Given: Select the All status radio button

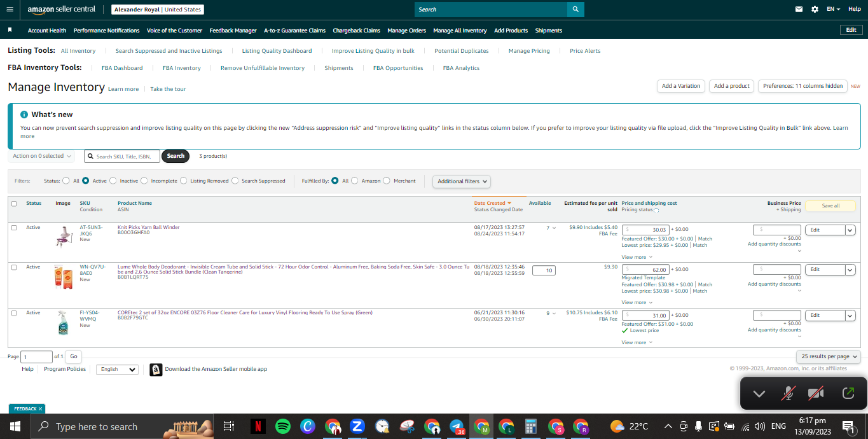Looking at the screenshot, I should pyautogui.click(x=66, y=181).
